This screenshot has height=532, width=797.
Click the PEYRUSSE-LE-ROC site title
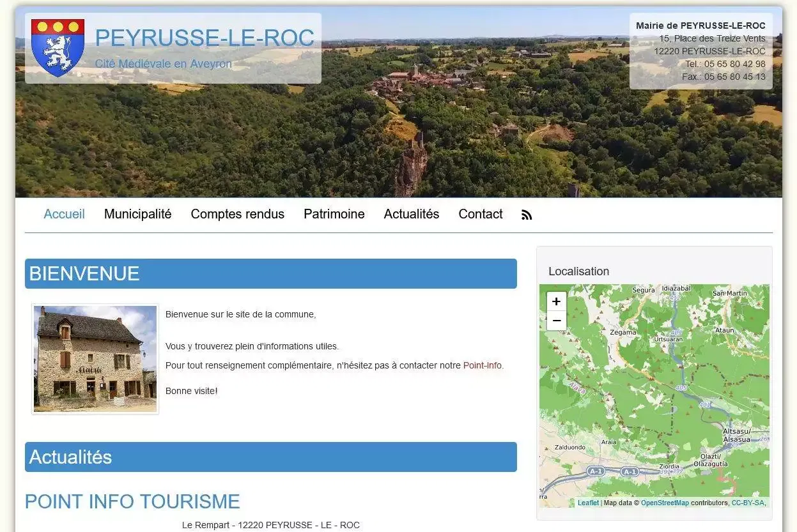(x=205, y=38)
